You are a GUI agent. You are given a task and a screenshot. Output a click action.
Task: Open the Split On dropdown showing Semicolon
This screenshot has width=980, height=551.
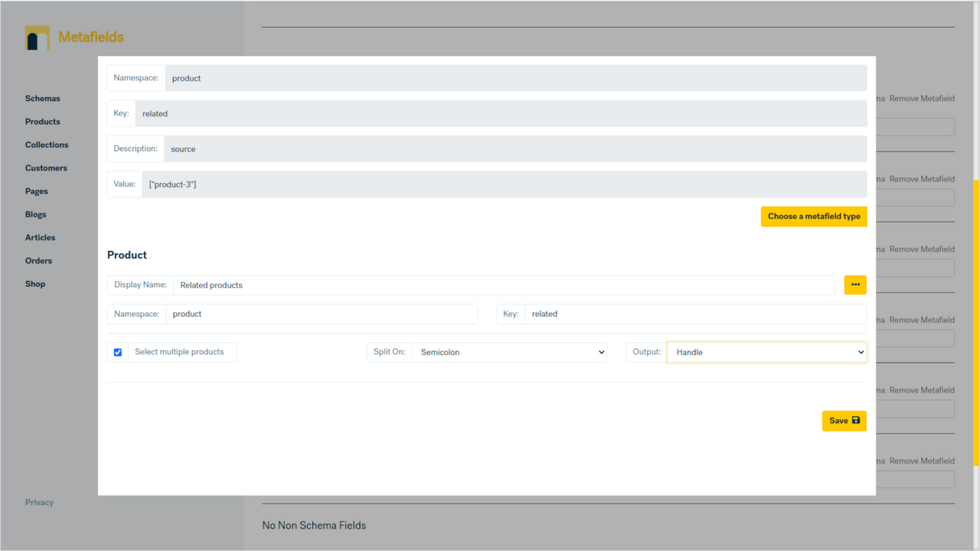pos(509,352)
